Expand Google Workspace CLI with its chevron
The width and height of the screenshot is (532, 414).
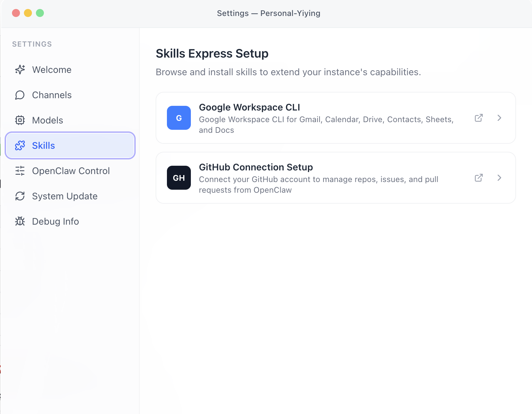499,118
